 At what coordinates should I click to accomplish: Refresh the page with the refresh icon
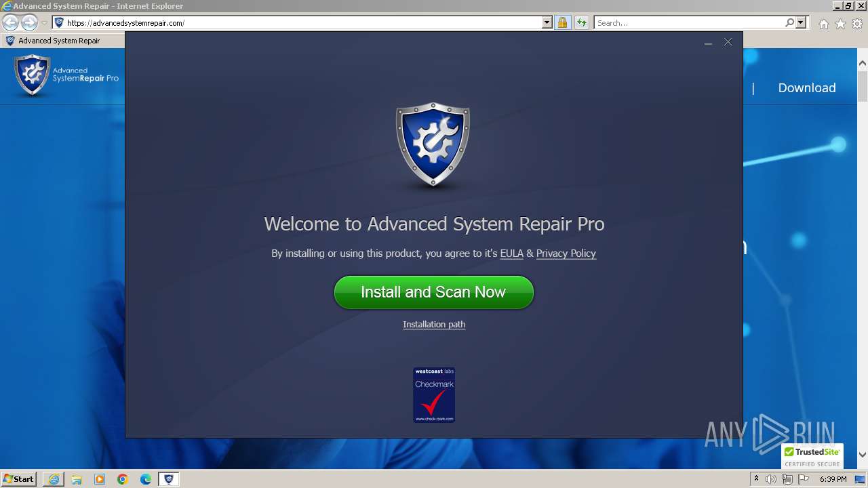click(581, 22)
